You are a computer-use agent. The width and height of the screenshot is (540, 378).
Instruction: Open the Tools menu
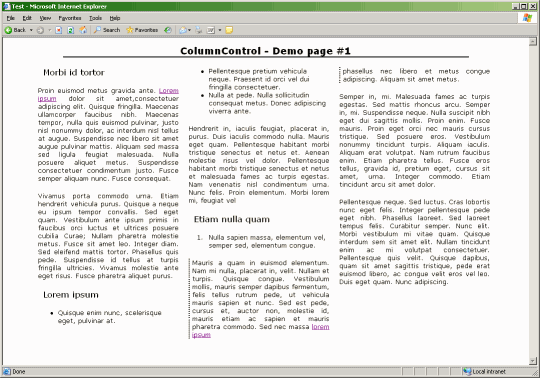[x=95, y=18]
